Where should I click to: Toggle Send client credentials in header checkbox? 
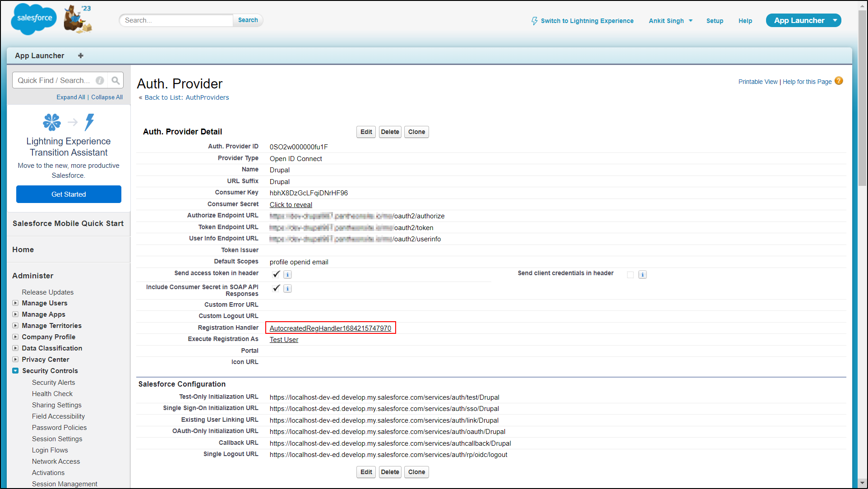(x=630, y=274)
